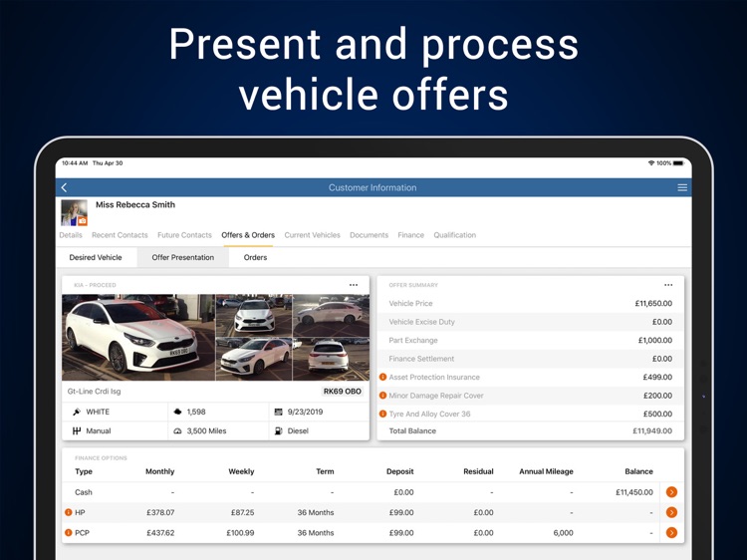Click Asset Protection Insurance info icon
The image size is (747, 560).
point(382,377)
